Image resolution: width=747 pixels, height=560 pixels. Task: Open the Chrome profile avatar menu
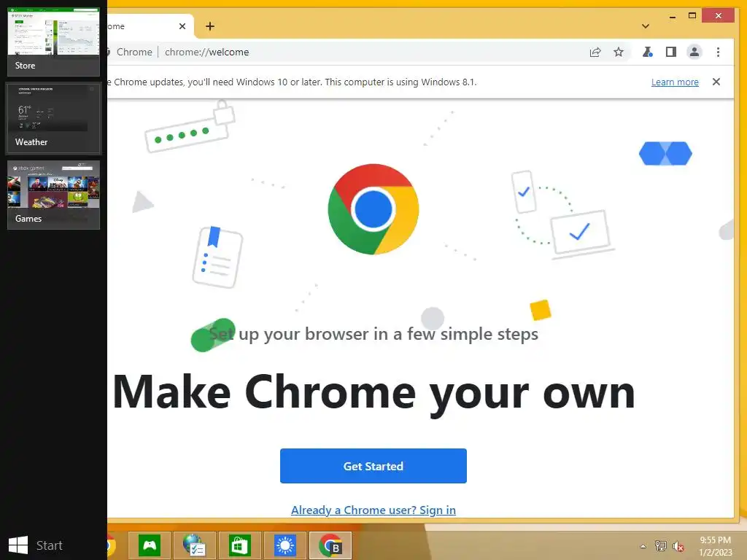(694, 52)
